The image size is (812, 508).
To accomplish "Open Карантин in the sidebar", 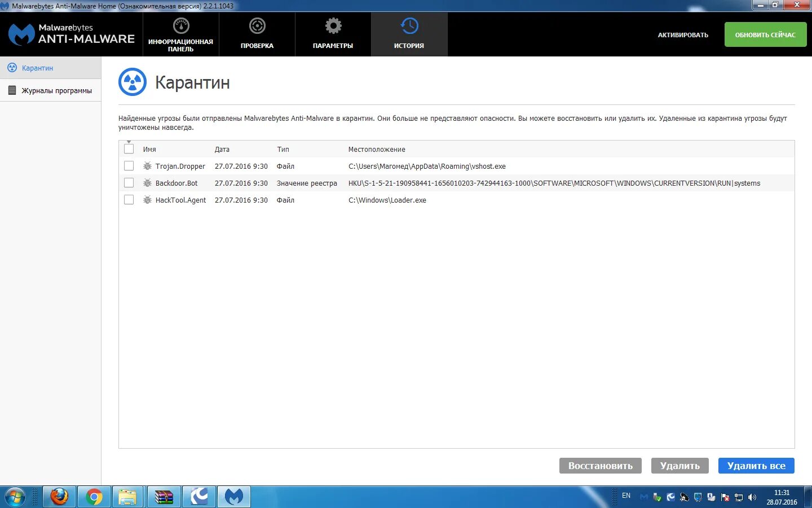I will pyautogui.click(x=50, y=68).
